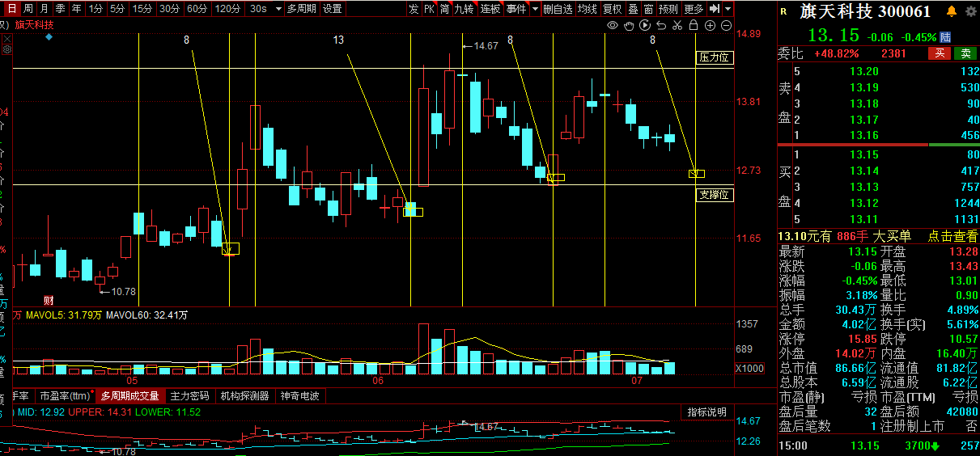
Task: Click the 支撑位 support label
Action: [x=715, y=195]
